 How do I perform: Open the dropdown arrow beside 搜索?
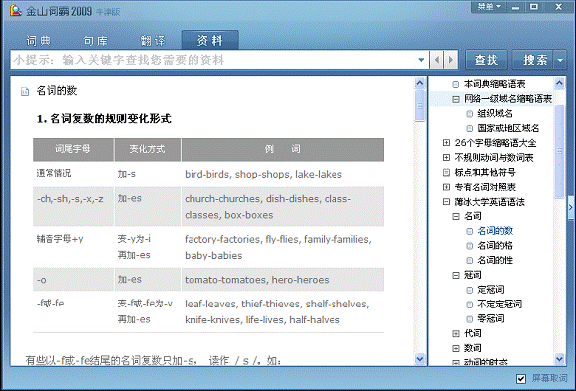560,60
